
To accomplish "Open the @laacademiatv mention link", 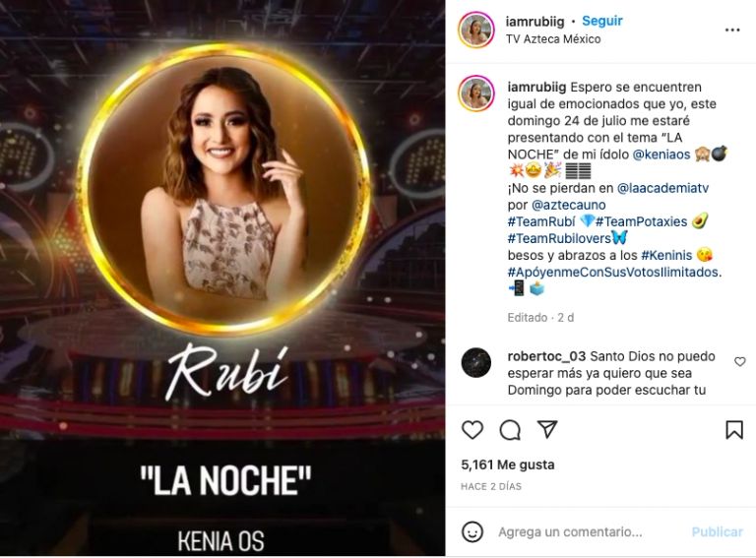I will coord(662,188).
